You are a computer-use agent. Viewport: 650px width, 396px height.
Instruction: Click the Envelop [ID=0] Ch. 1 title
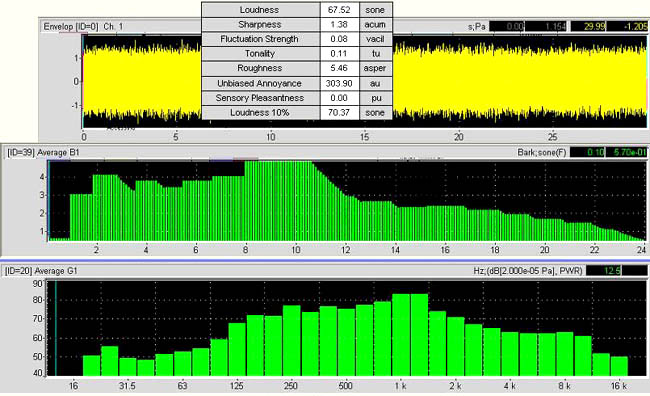pos(83,27)
